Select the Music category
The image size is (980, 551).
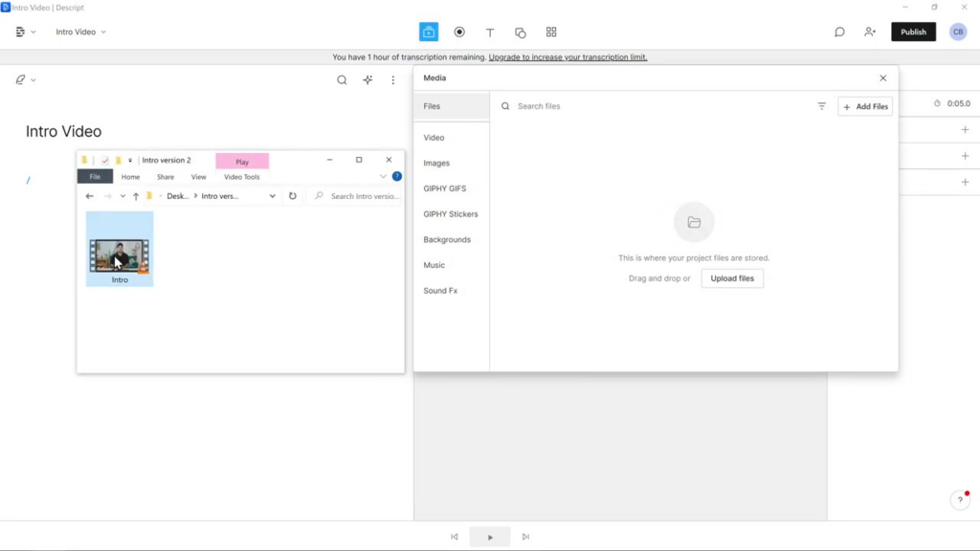click(x=434, y=266)
